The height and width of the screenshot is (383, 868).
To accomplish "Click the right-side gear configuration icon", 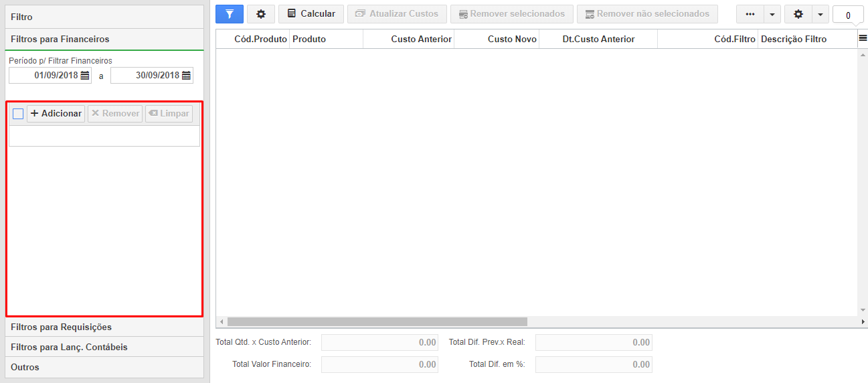I will pos(798,14).
